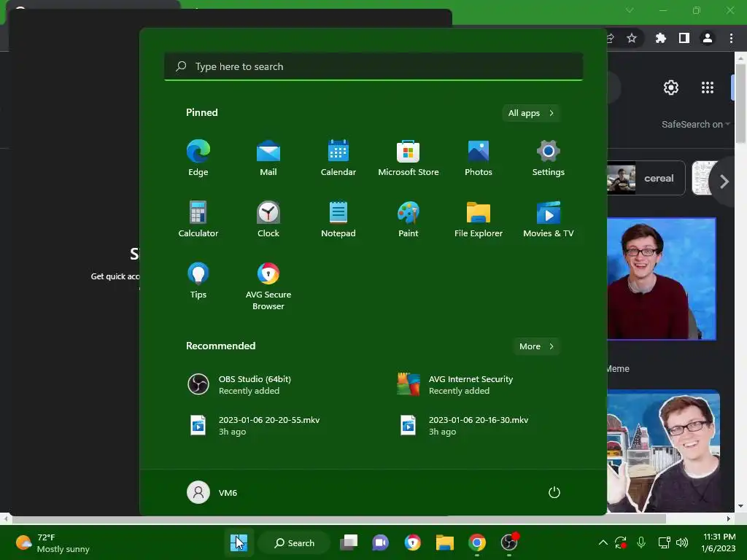
Task: Open the Paint app
Action: pyautogui.click(x=409, y=219)
